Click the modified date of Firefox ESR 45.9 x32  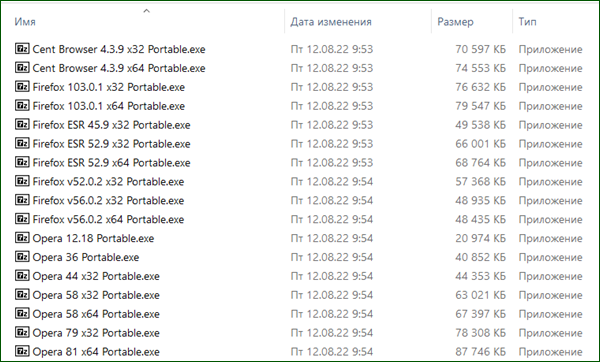tap(332, 125)
